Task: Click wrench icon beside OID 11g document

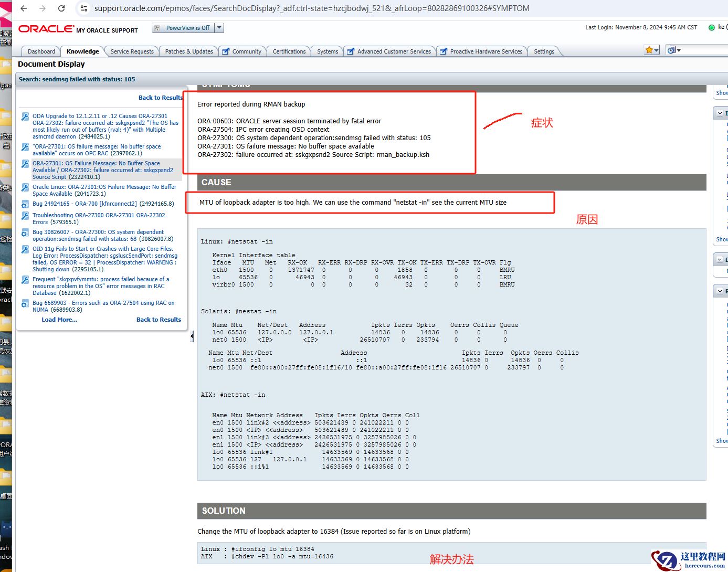Action: (x=25, y=249)
